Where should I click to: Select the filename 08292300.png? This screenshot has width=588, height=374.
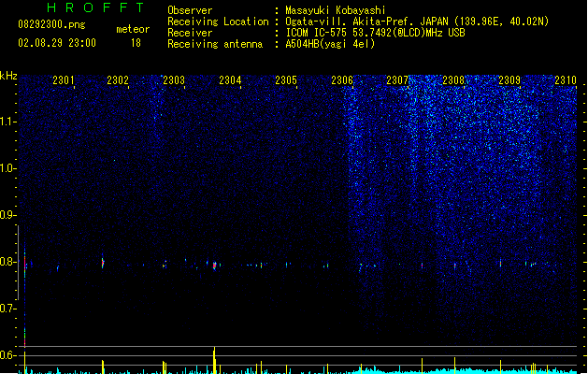click(51, 24)
